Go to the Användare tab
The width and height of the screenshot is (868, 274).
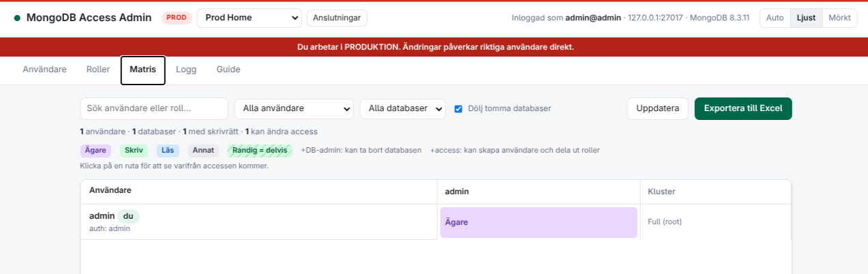pyautogui.click(x=44, y=70)
